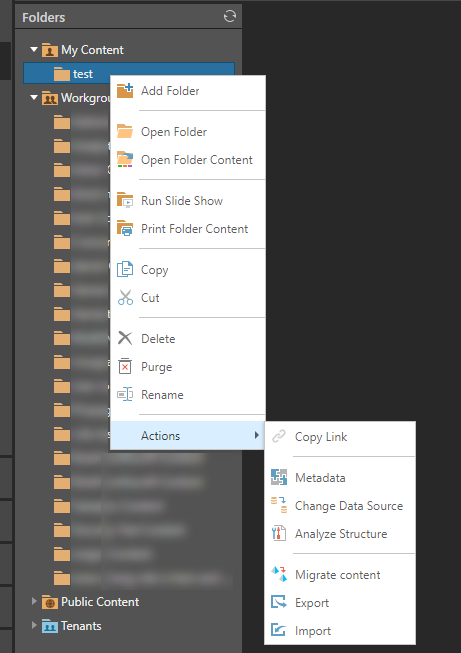
Task: Click the Metadata puzzle icon
Action: point(279,477)
